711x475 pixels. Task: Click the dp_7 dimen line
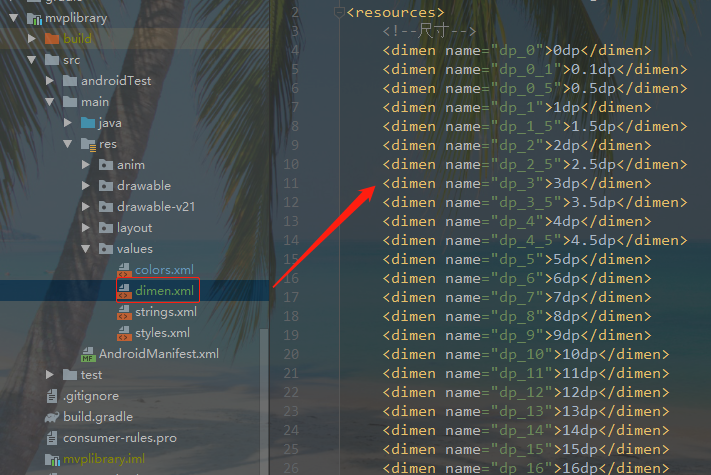pos(516,298)
